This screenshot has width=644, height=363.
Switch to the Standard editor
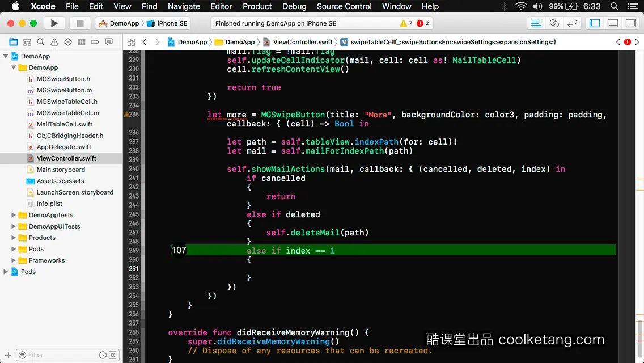tap(536, 23)
